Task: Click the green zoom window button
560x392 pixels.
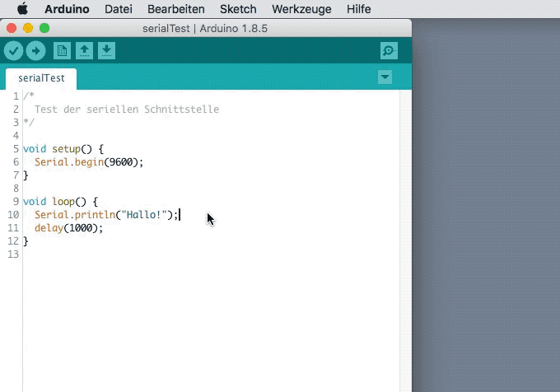Action: [44, 28]
